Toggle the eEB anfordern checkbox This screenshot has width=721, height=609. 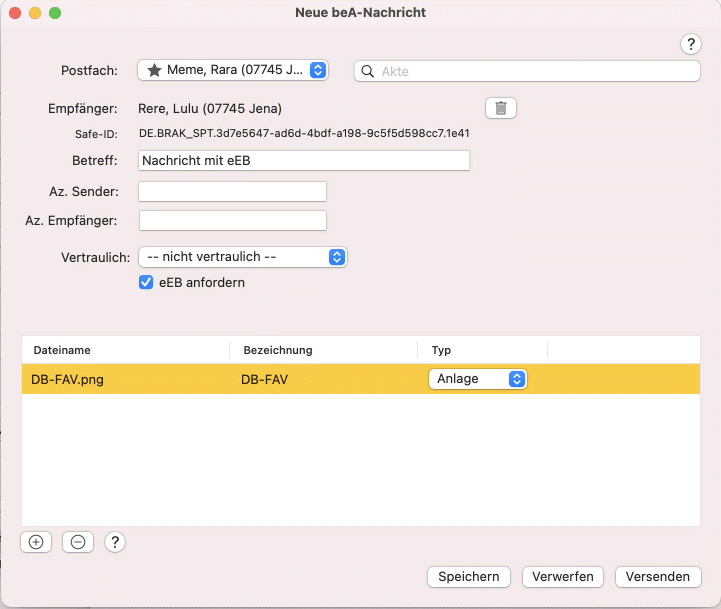pyautogui.click(x=146, y=283)
